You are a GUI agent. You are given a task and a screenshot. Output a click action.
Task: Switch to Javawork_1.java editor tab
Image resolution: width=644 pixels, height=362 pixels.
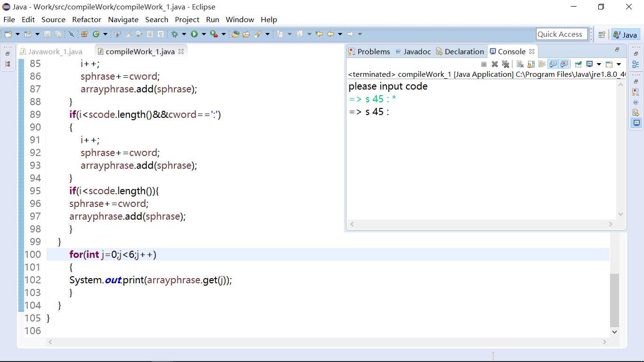[51, 51]
